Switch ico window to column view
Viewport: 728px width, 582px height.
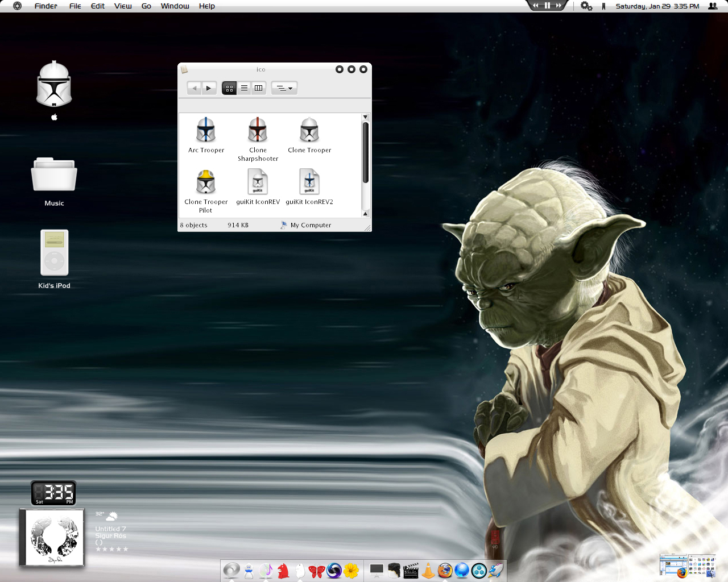coord(259,88)
